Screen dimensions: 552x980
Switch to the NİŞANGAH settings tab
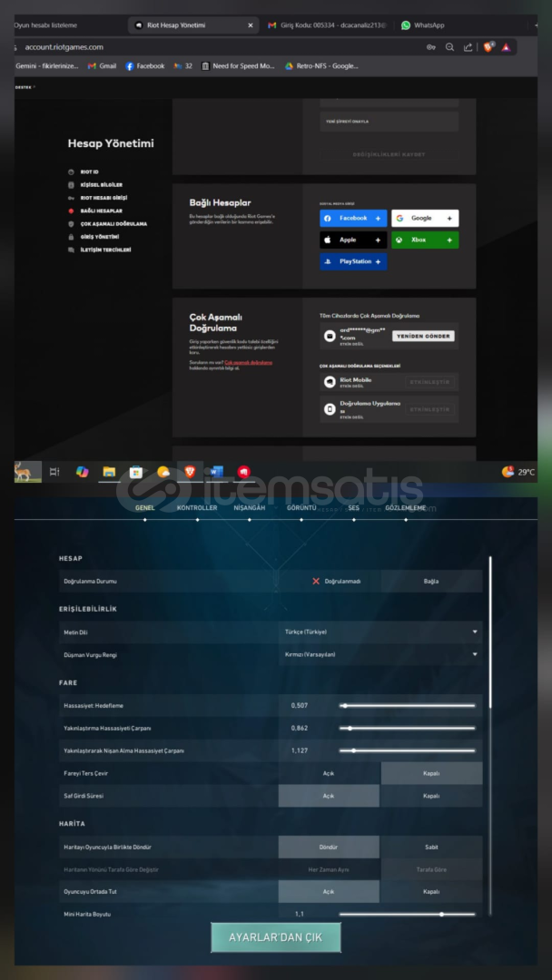point(250,508)
